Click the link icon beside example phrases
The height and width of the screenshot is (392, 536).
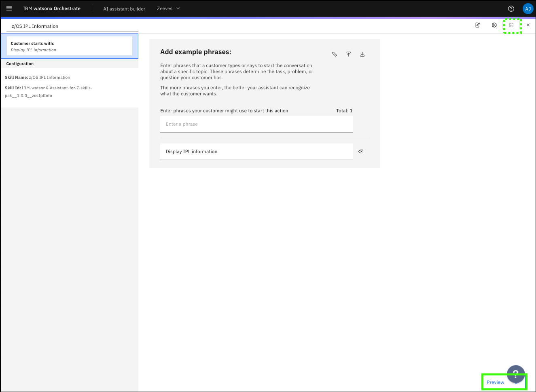click(335, 54)
